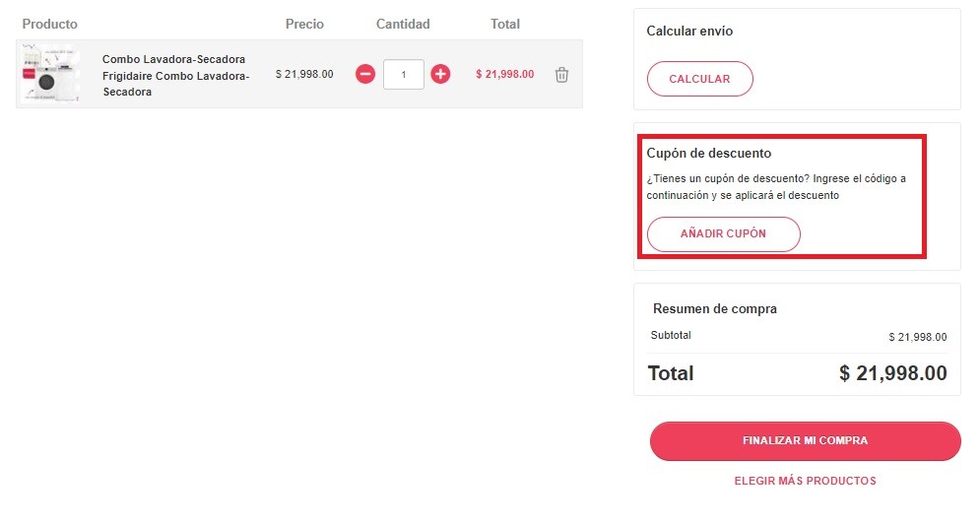Image resolution: width=980 pixels, height=525 pixels.
Task: Click the red line total in product row
Action: [x=504, y=74]
